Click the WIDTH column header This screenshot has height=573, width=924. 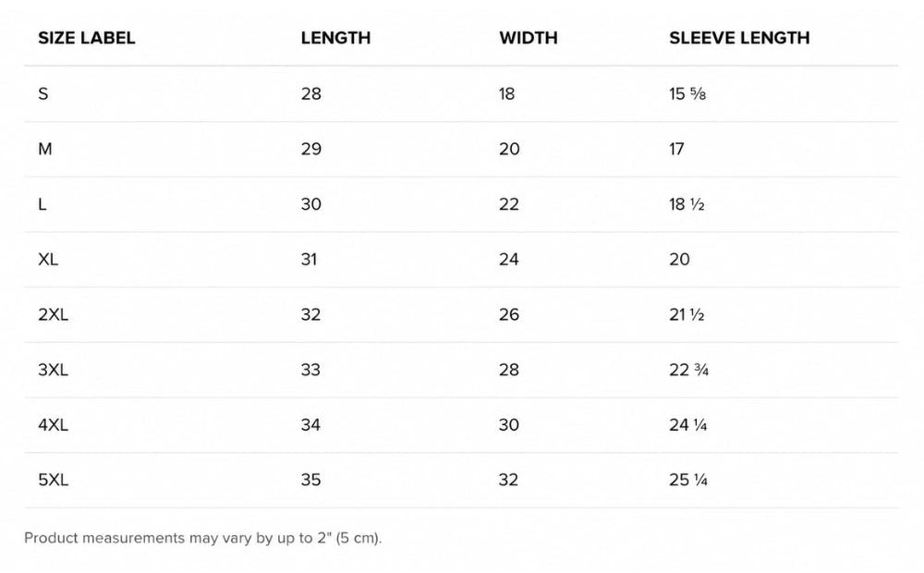(529, 38)
